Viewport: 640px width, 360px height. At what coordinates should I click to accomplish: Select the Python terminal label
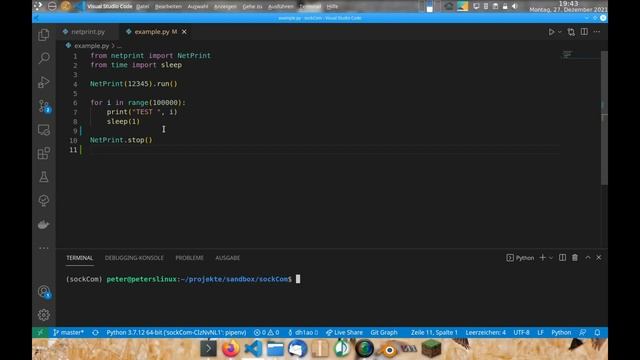(x=520, y=258)
